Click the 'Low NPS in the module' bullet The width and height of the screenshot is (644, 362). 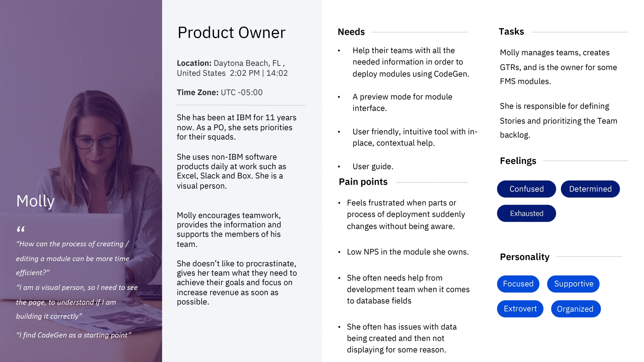pos(408,252)
